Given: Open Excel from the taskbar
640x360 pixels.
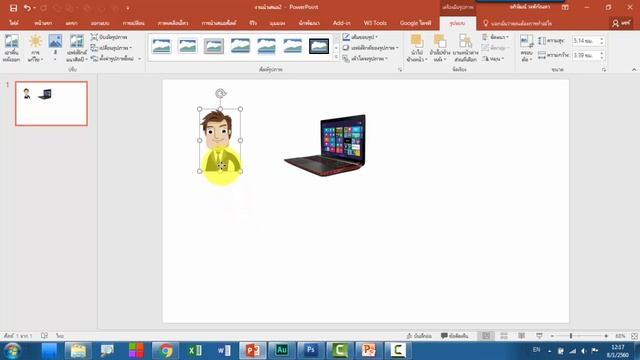Looking at the screenshot, I should [195, 350].
